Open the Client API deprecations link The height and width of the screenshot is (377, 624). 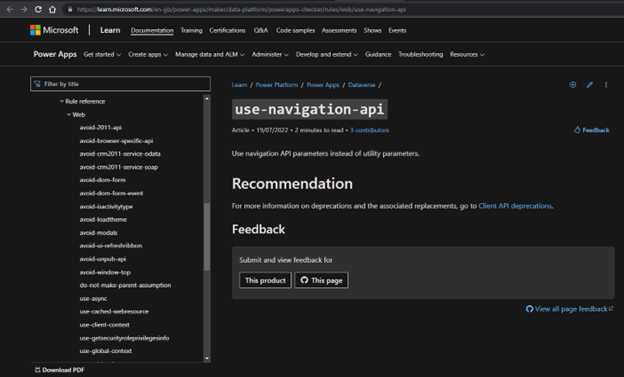click(x=515, y=206)
